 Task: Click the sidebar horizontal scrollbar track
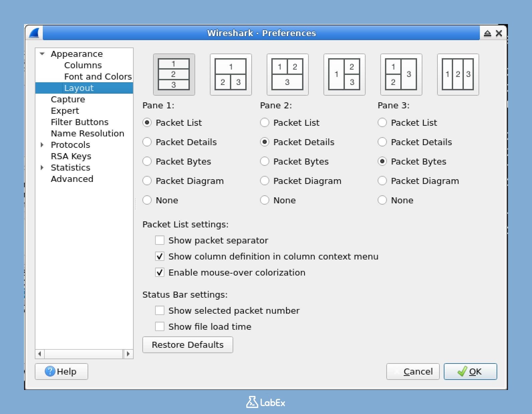(84, 354)
